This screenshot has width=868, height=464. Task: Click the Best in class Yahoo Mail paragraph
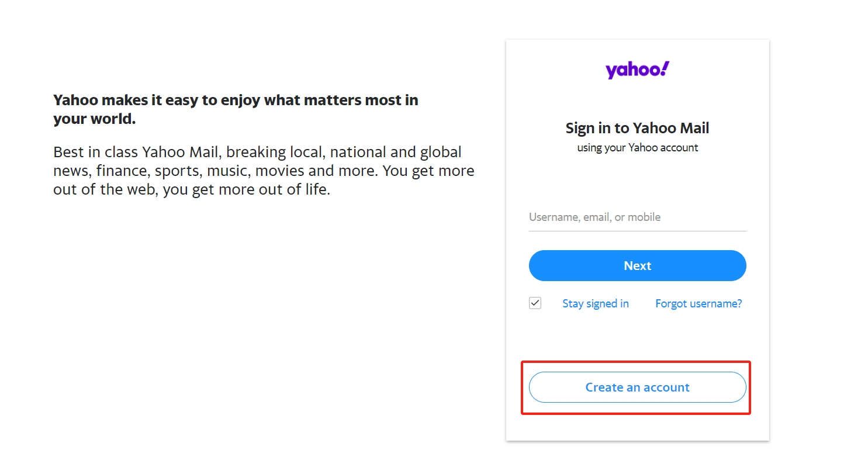(264, 171)
